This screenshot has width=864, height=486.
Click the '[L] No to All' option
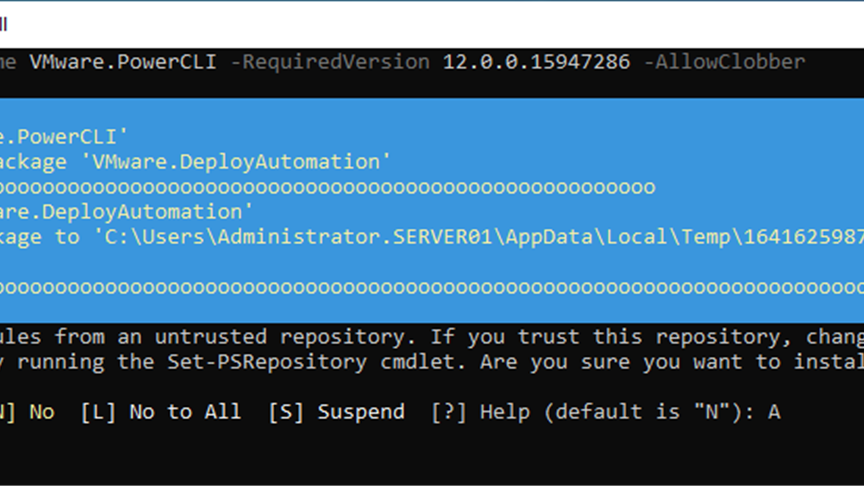tap(161, 412)
